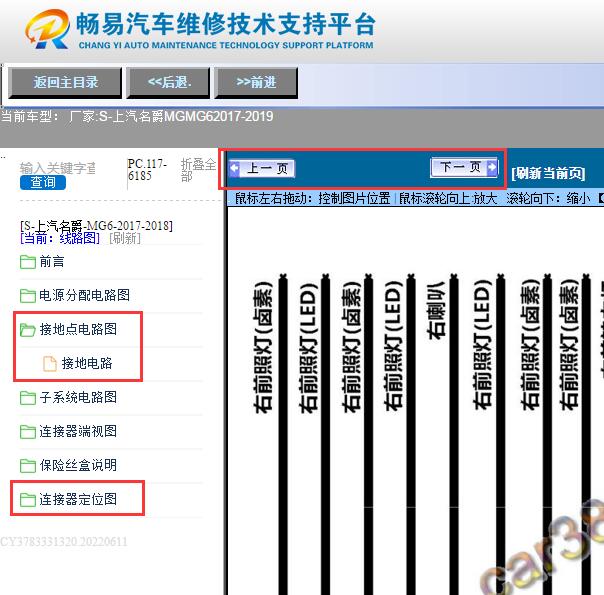Image resolution: width=604 pixels, height=595 pixels.
Task: Click the folder icon beside 前言
Action: pyautogui.click(x=28, y=262)
